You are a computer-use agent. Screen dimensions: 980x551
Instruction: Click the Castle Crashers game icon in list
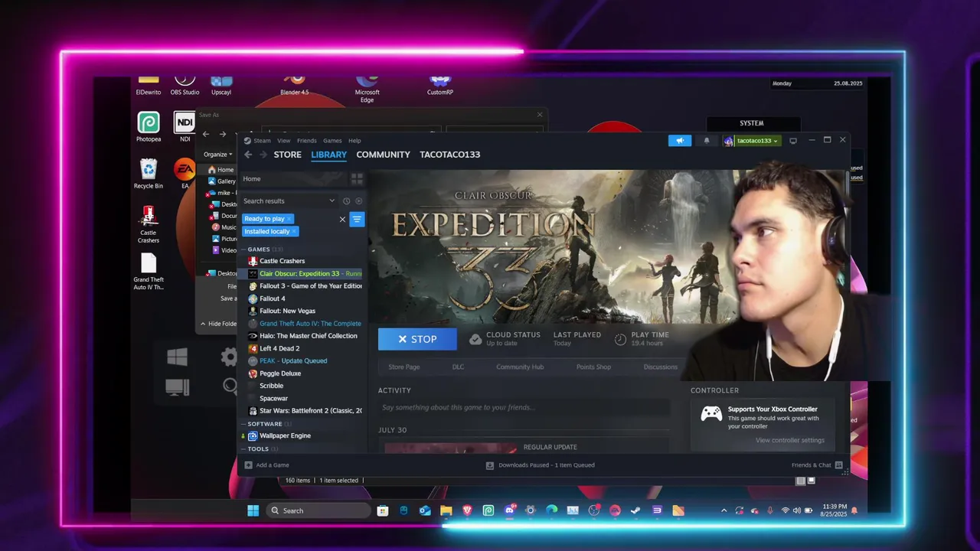(x=253, y=261)
